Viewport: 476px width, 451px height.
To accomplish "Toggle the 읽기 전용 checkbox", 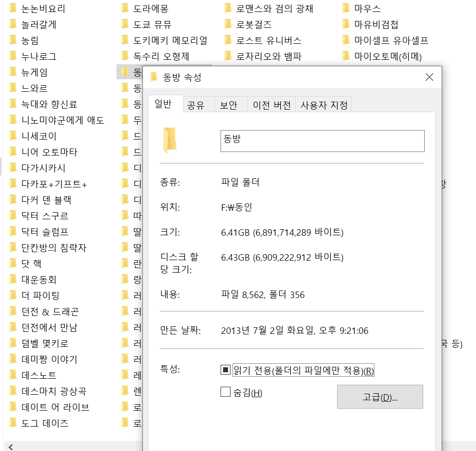I will coord(226,370).
